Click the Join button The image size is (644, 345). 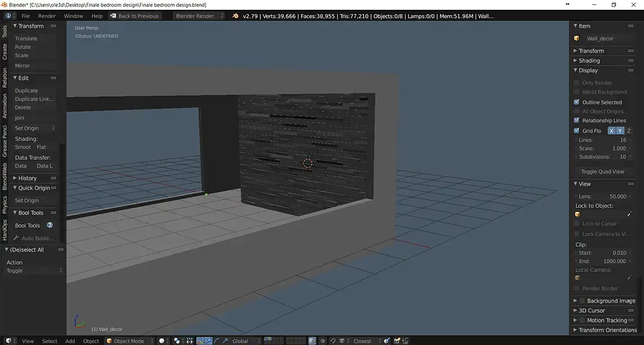(x=34, y=118)
